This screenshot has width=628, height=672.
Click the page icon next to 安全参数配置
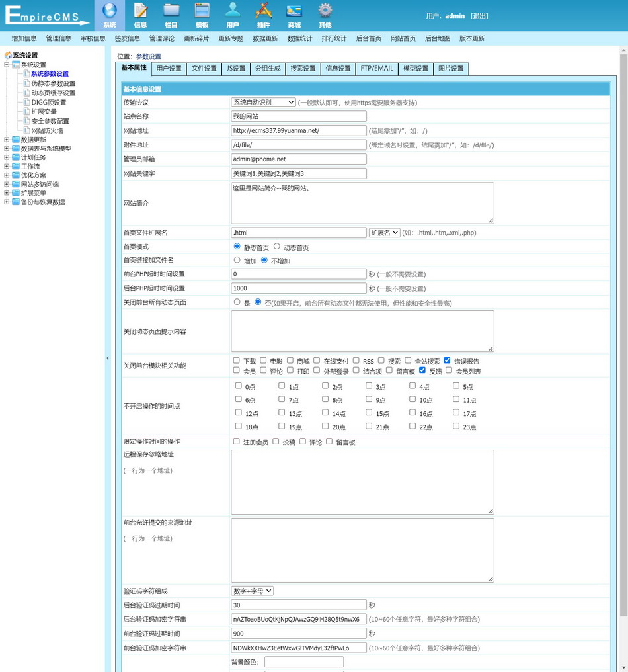(26, 121)
